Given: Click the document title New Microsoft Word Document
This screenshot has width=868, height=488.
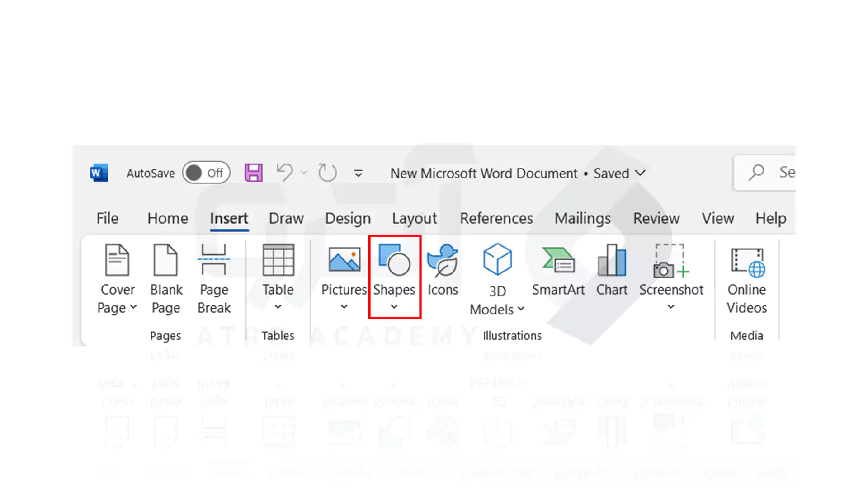Looking at the screenshot, I should 484,174.
